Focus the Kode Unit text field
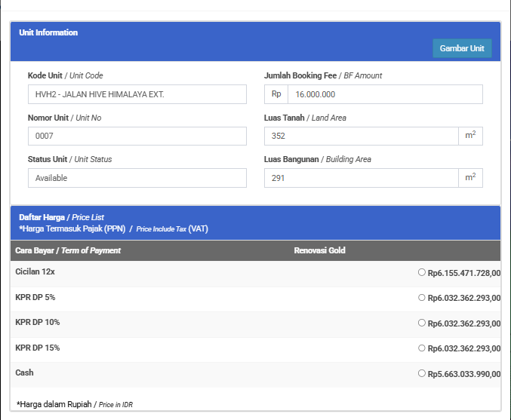The height and width of the screenshot is (420, 511). 137,94
